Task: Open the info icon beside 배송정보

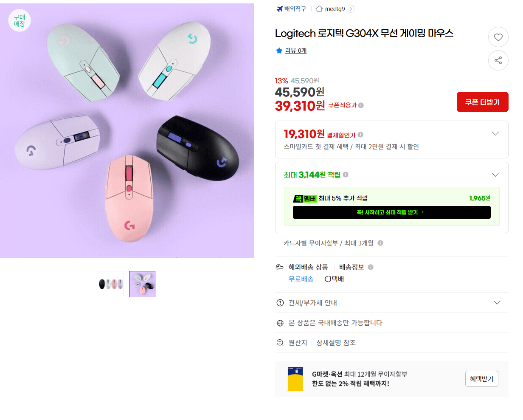Action: click(x=370, y=267)
